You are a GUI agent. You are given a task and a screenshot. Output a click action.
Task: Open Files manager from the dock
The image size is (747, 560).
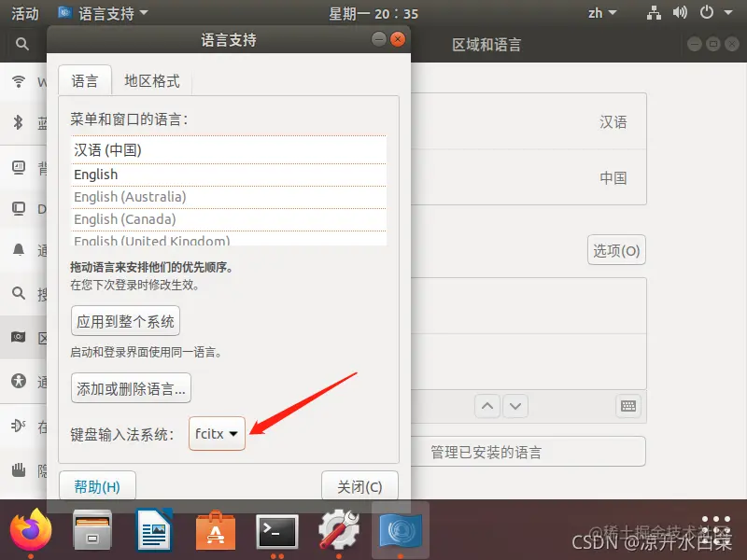coord(92,529)
